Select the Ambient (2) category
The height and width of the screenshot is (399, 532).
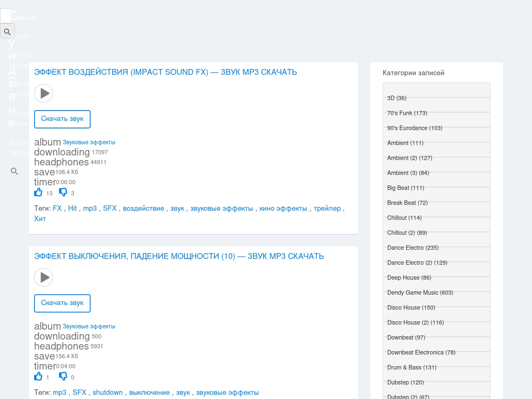tap(410, 158)
